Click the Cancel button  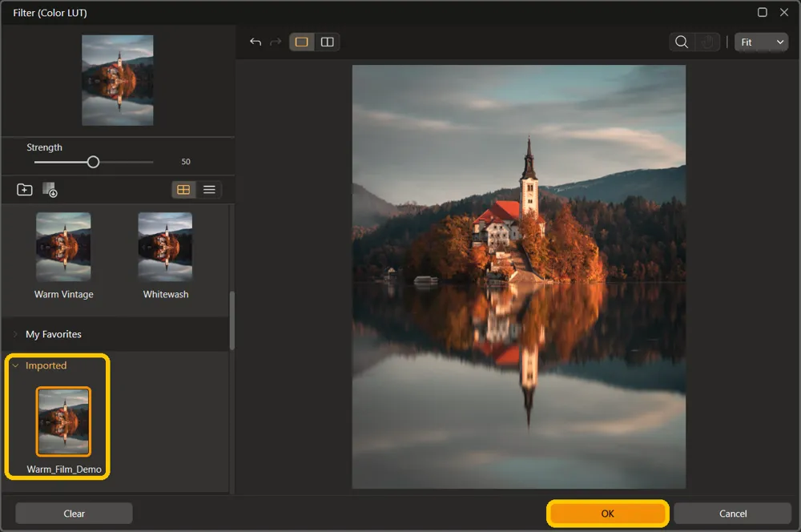733,514
